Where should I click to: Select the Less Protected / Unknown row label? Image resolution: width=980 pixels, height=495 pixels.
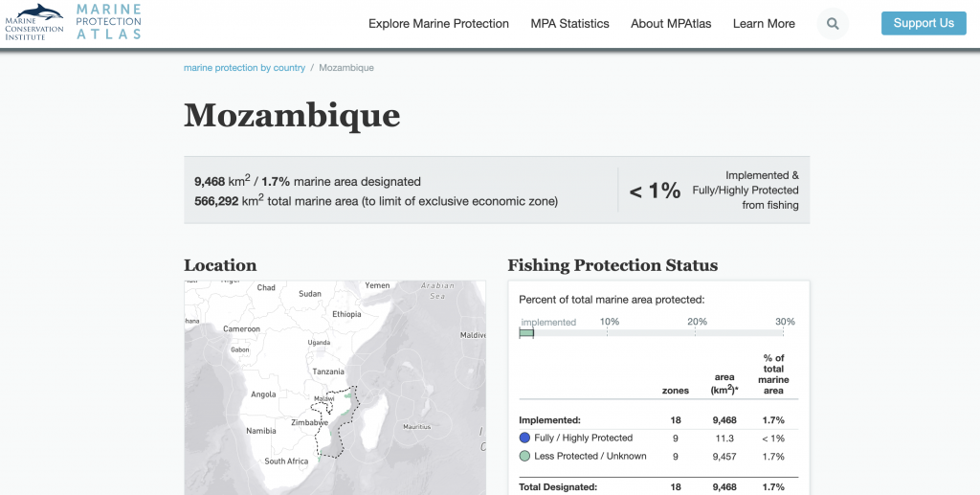point(590,456)
